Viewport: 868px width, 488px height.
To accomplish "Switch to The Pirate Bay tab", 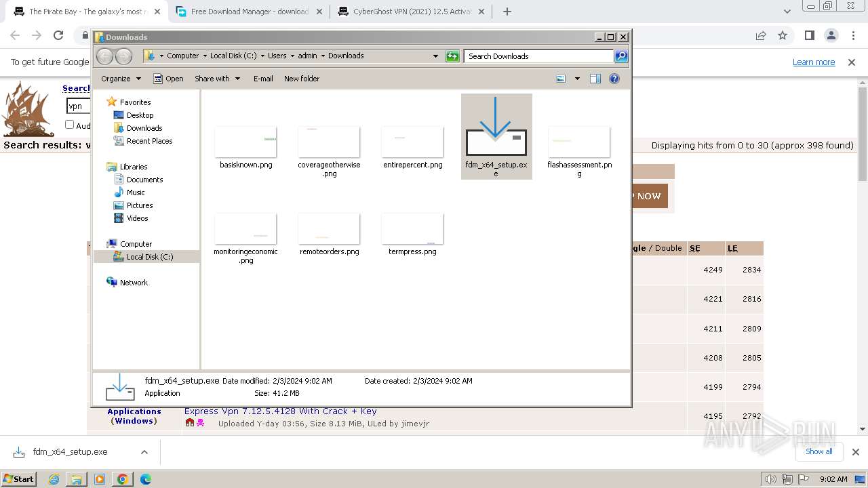I will 85,12.
